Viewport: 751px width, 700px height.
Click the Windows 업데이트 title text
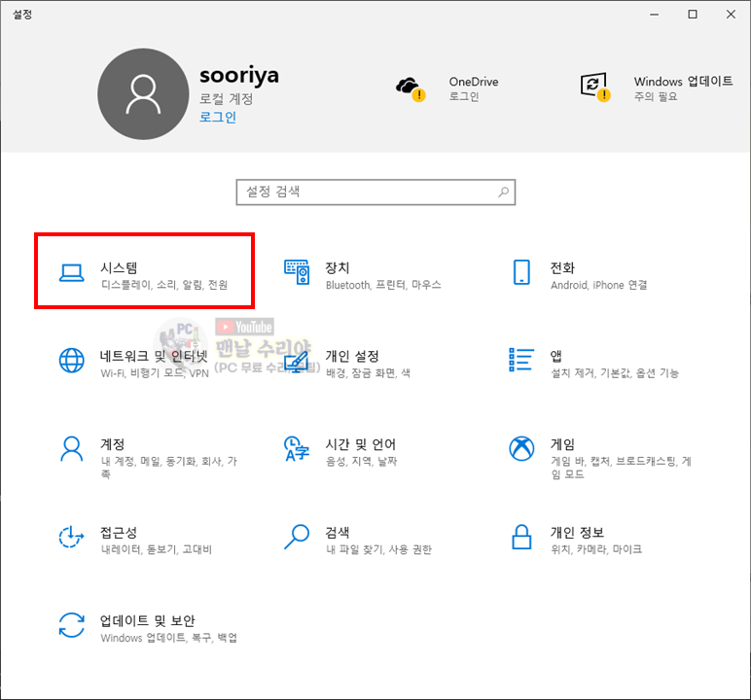tap(684, 81)
